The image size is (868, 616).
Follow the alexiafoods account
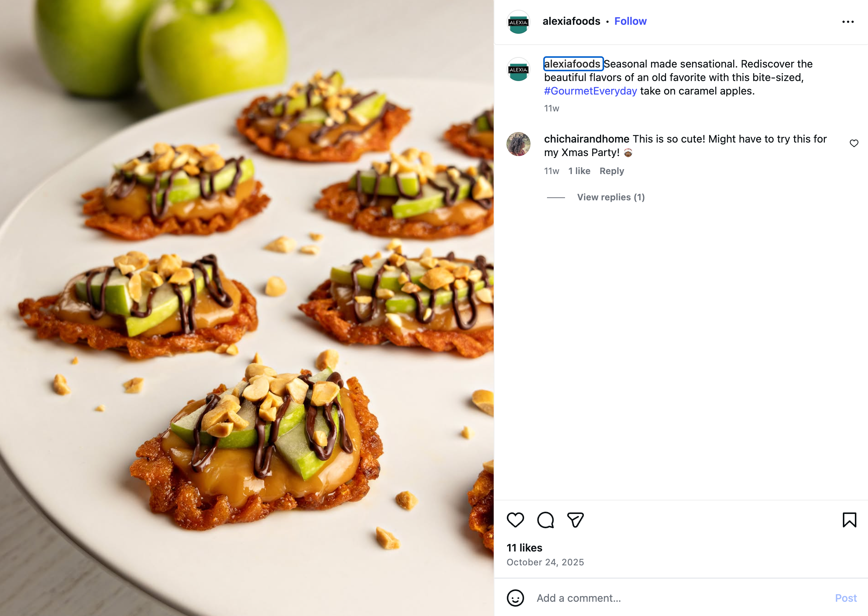coord(630,21)
